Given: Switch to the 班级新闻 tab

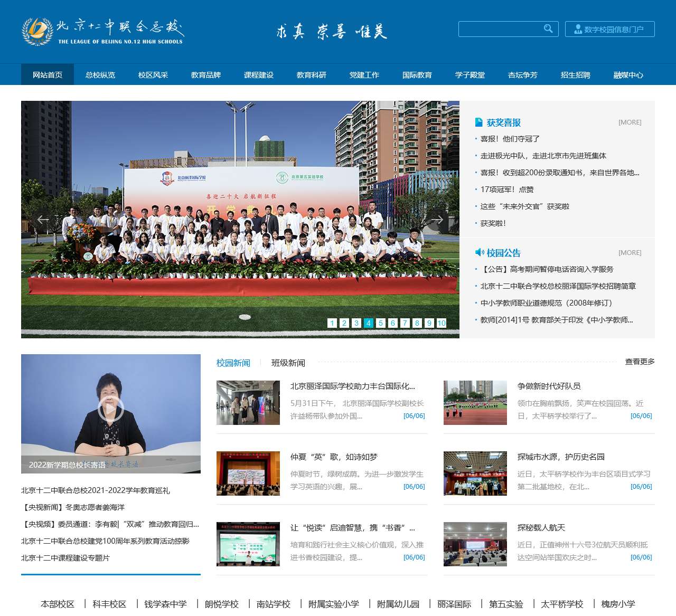Looking at the screenshot, I should (x=288, y=363).
